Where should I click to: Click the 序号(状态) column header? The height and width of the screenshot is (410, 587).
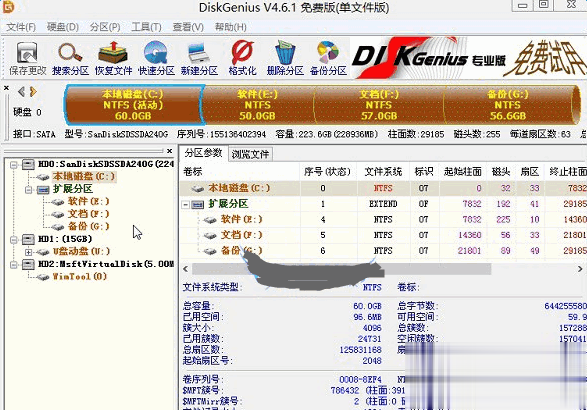[328, 171]
